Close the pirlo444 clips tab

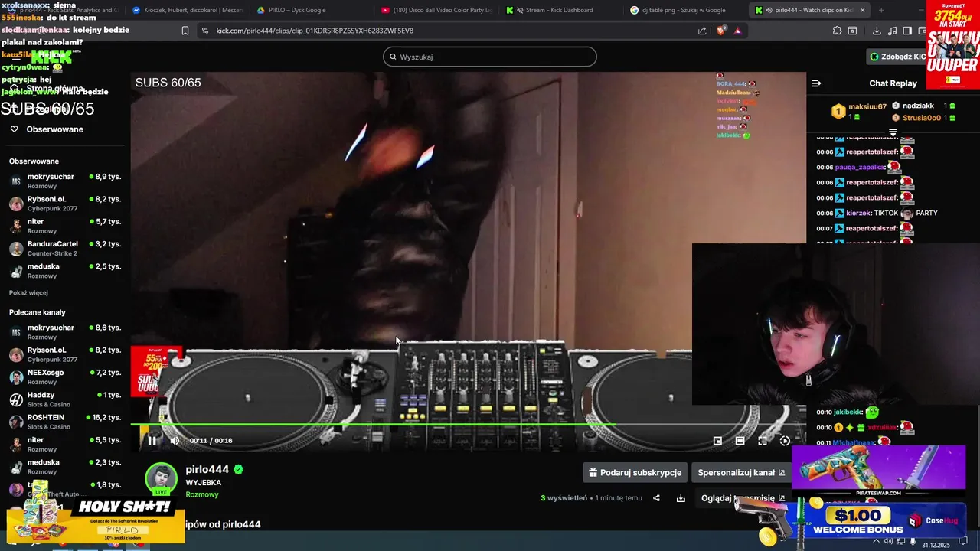click(x=863, y=10)
